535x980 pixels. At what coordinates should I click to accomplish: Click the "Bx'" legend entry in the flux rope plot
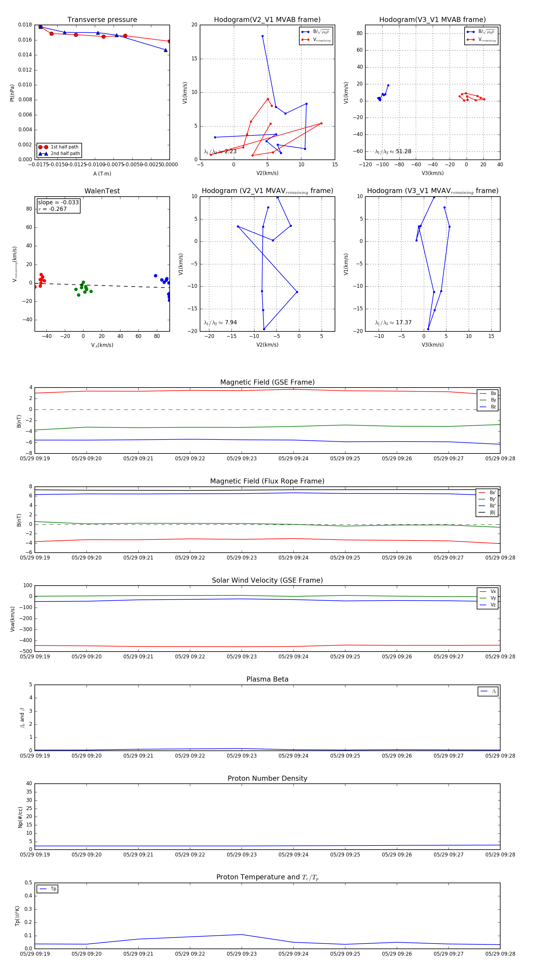point(487,492)
